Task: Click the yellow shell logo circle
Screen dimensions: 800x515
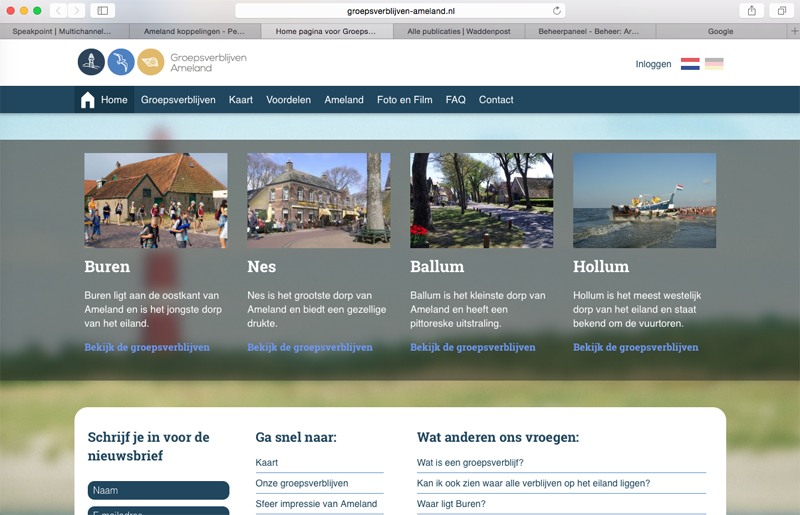Action: pos(151,62)
